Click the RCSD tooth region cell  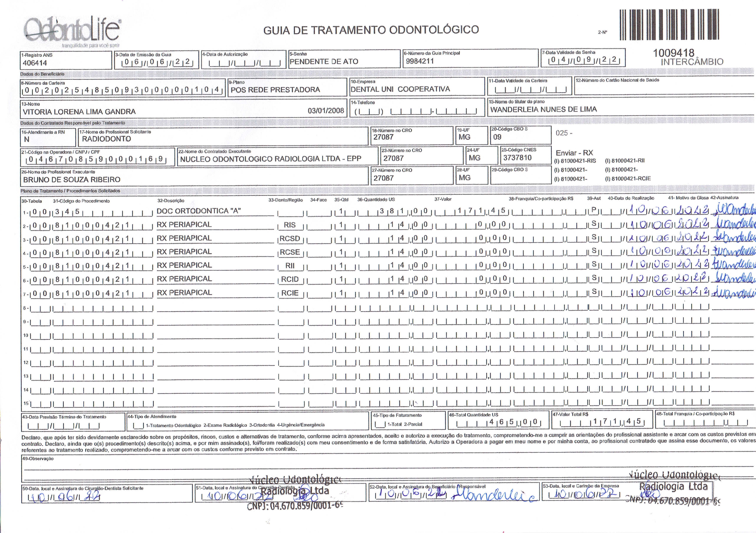pyautogui.click(x=290, y=239)
